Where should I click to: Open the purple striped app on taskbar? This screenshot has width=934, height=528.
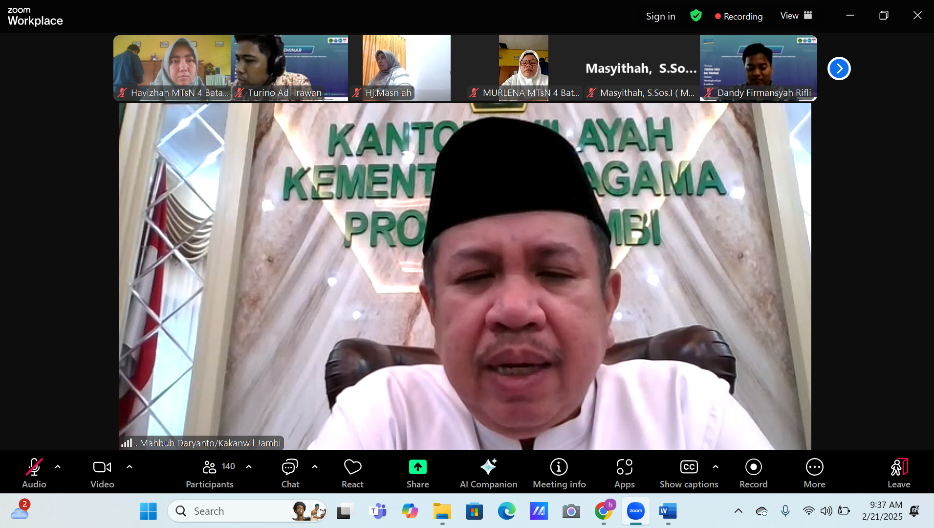(539, 511)
